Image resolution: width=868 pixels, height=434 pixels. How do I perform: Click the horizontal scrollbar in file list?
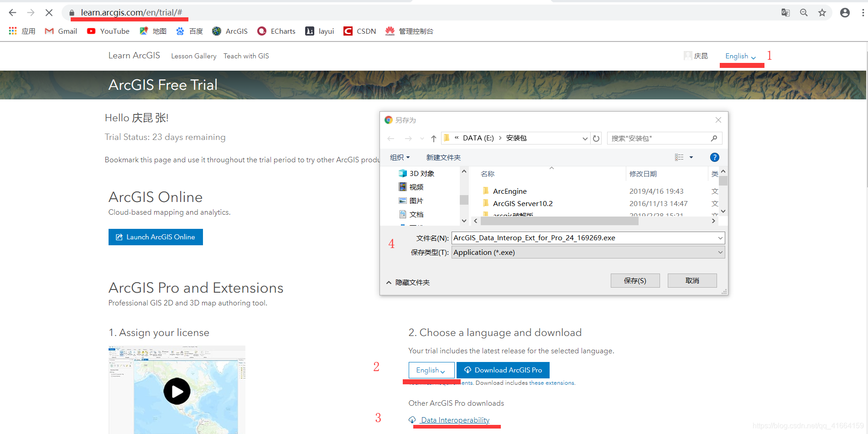[559, 221]
